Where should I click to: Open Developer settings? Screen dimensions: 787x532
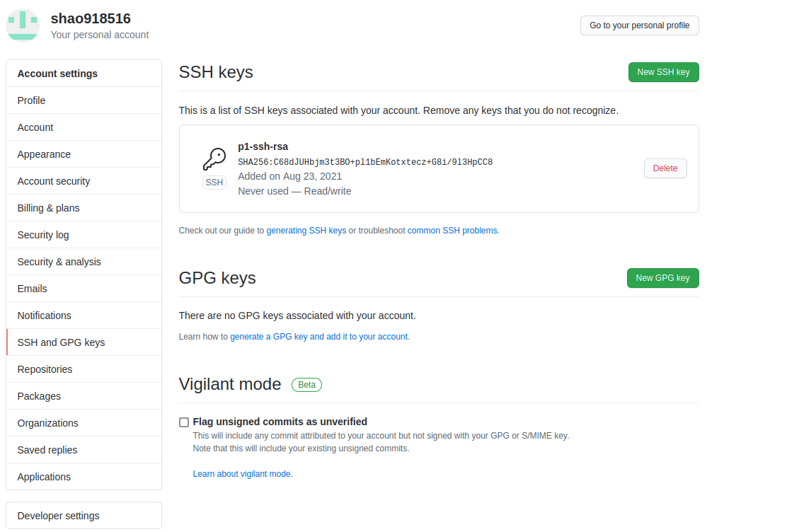(84, 516)
